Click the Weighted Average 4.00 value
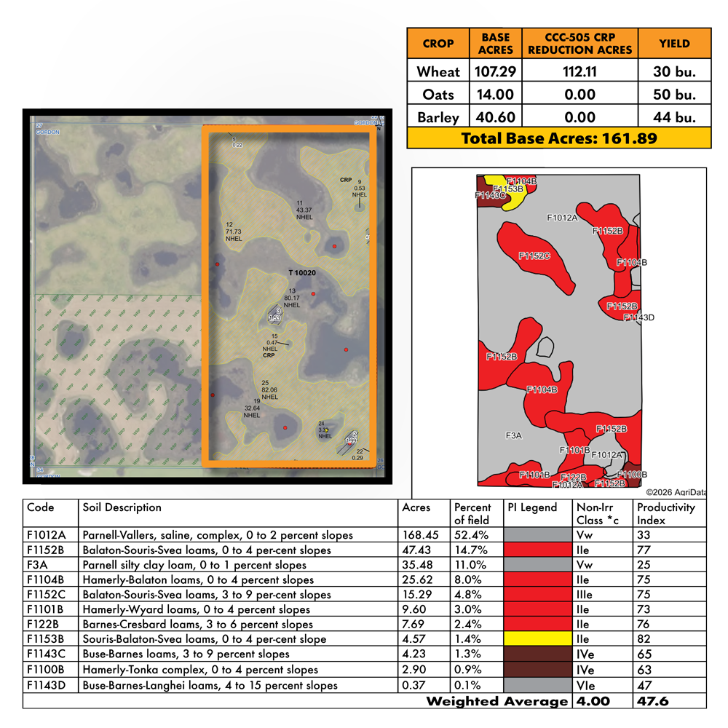Image resolution: width=728 pixels, height=728 pixels. point(593,701)
